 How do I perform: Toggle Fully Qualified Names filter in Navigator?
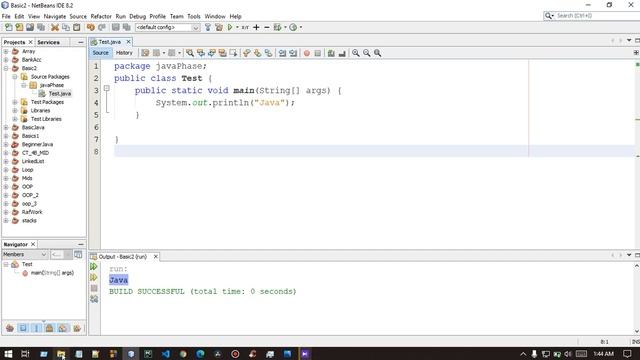click(76, 328)
